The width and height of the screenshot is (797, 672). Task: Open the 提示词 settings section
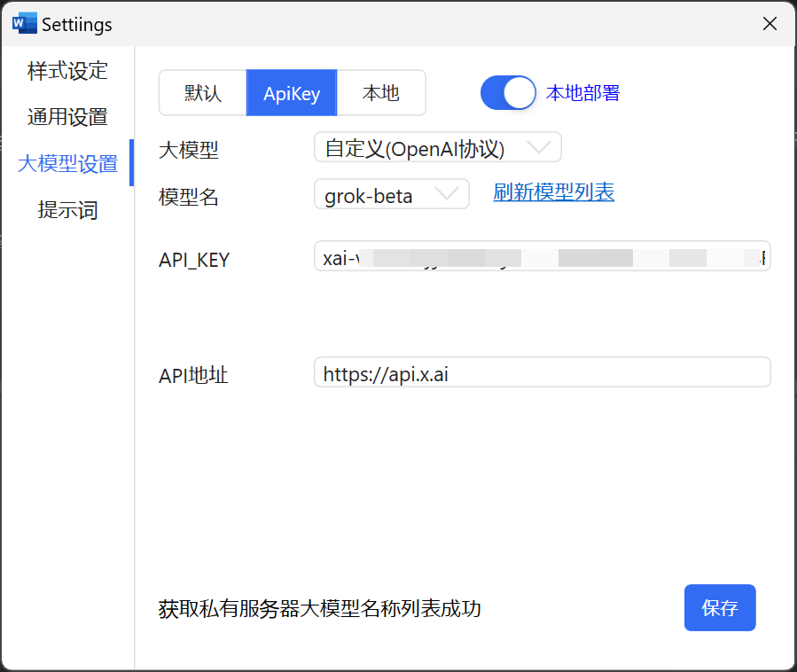pyautogui.click(x=67, y=210)
